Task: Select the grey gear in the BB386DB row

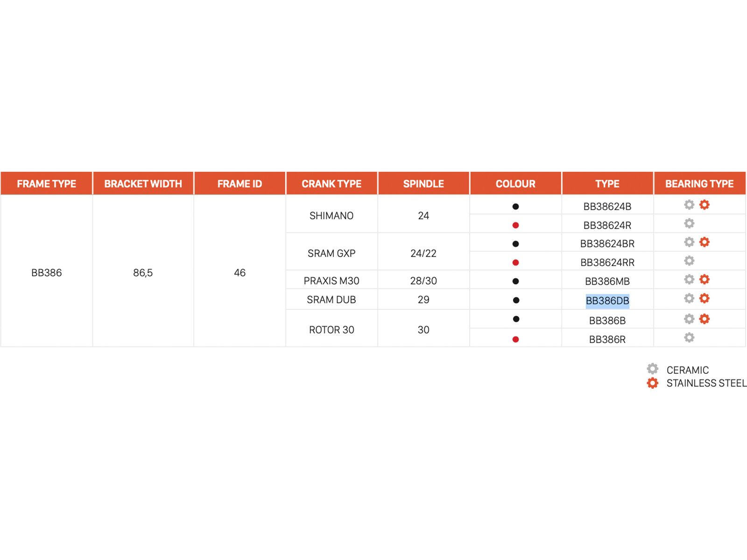Action: point(689,298)
